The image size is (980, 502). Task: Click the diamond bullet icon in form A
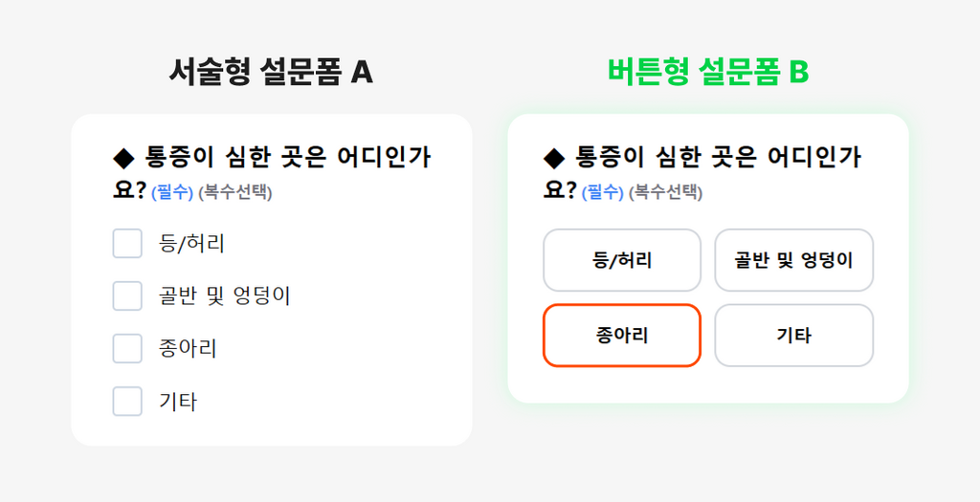tap(123, 158)
